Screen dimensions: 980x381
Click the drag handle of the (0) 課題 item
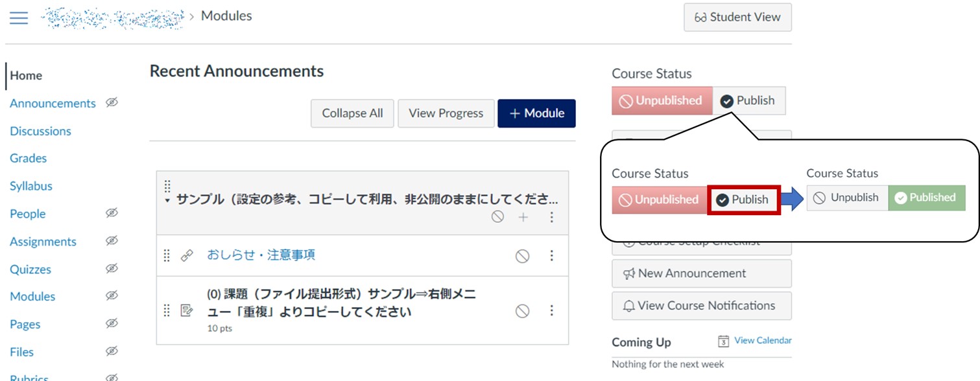[167, 310]
